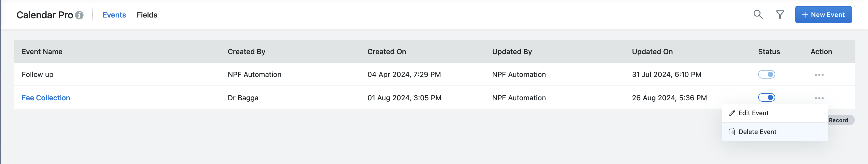
Task: Switch to the Events tab
Action: tap(114, 15)
